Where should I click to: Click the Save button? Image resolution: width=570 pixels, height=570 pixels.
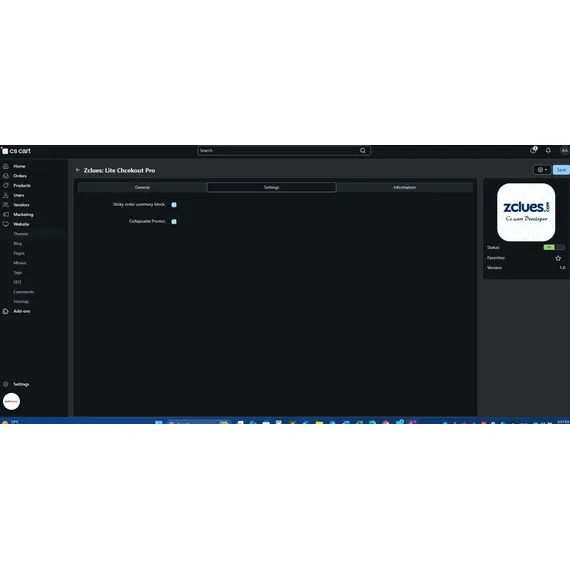click(x=561, y=170)
